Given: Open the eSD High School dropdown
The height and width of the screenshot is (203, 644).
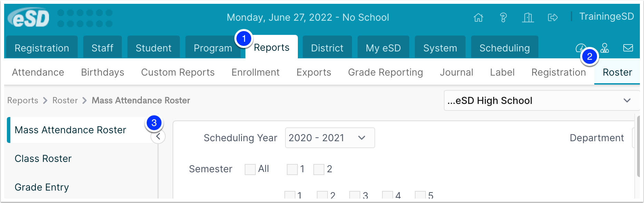Looking at the screenshot, I should pyautogui.click(x=541, y=100).
